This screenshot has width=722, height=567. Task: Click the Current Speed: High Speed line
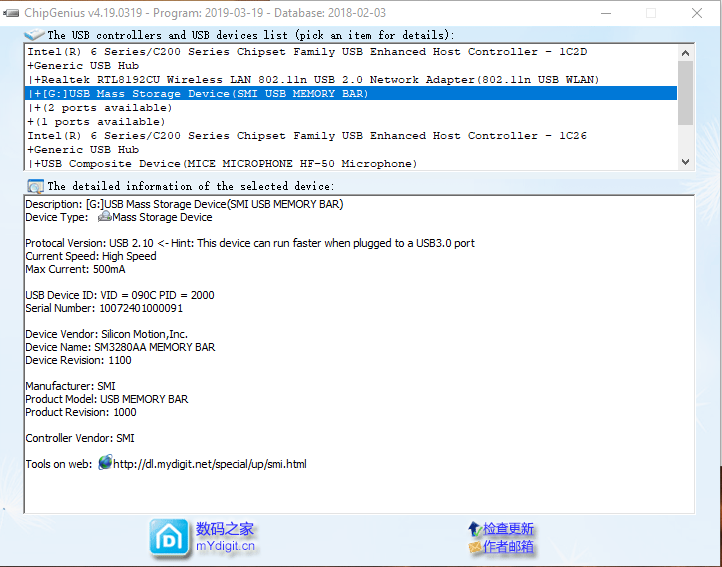coord(91,256)
